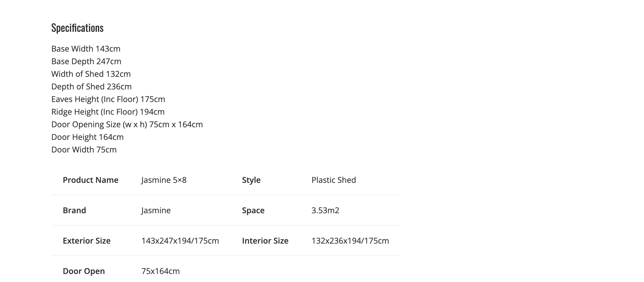644x282 pixels.
Task: Click the Door Height 164cm line
Action: click(x=87, y=137)
